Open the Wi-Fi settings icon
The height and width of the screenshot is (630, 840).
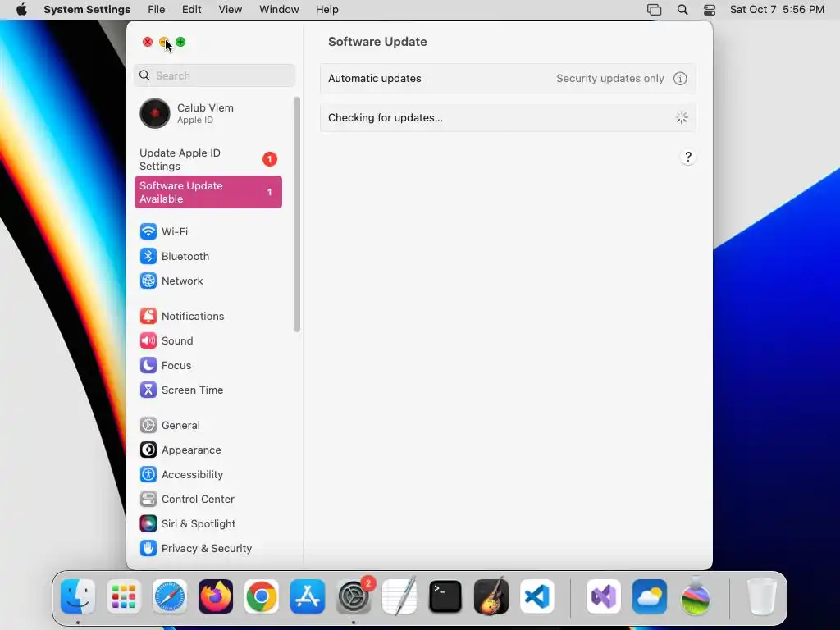pyautogui.click(x=148, y=231)
